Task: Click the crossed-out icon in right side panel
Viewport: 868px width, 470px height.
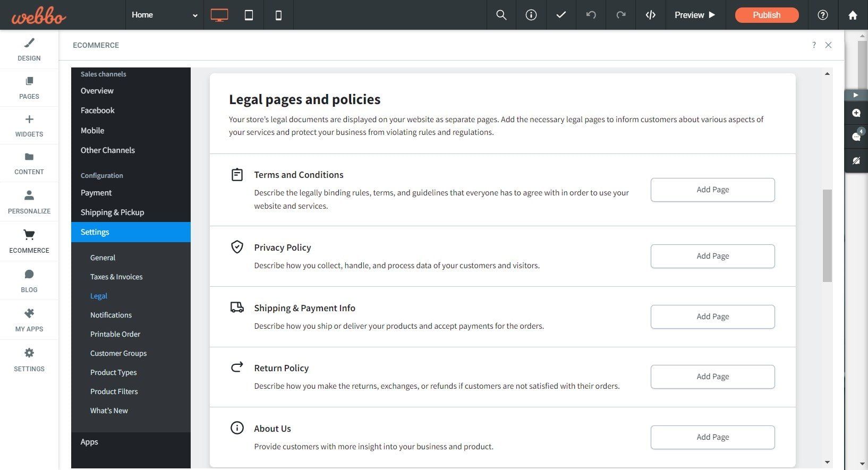Action: pos(856,160)
